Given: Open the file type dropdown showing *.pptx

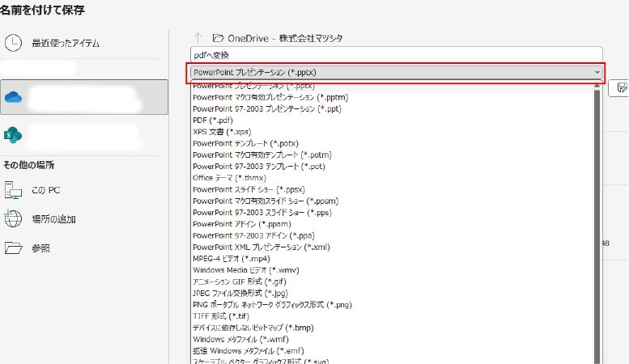Looking at the screenshot, I should (397, 72).
